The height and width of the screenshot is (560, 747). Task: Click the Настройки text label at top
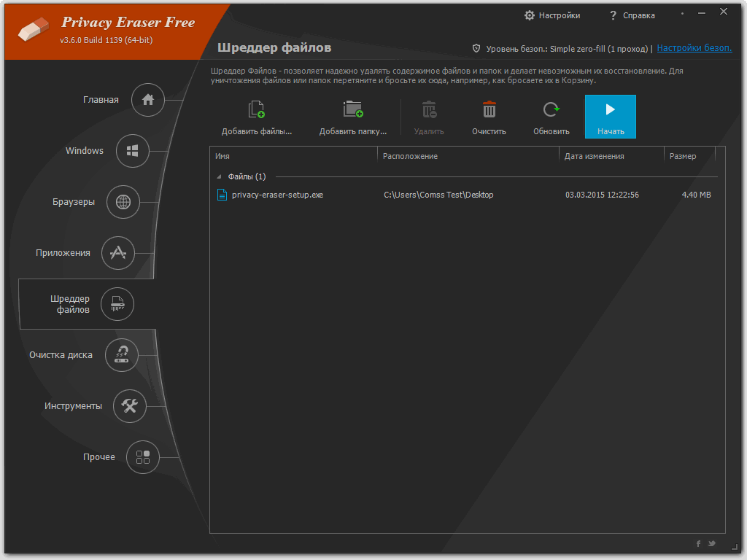pyautogui.click(x=560, y=15)
